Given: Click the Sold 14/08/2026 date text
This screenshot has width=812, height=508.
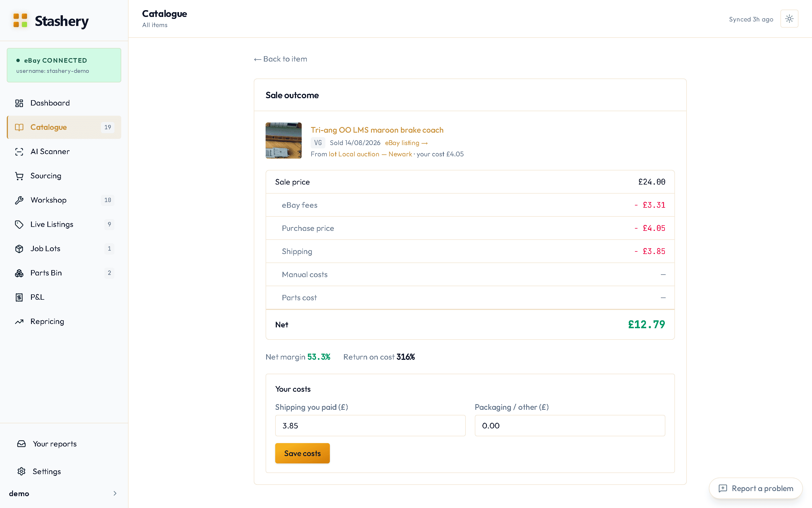Looking at the screenshot, I should [x=355, y=143].
